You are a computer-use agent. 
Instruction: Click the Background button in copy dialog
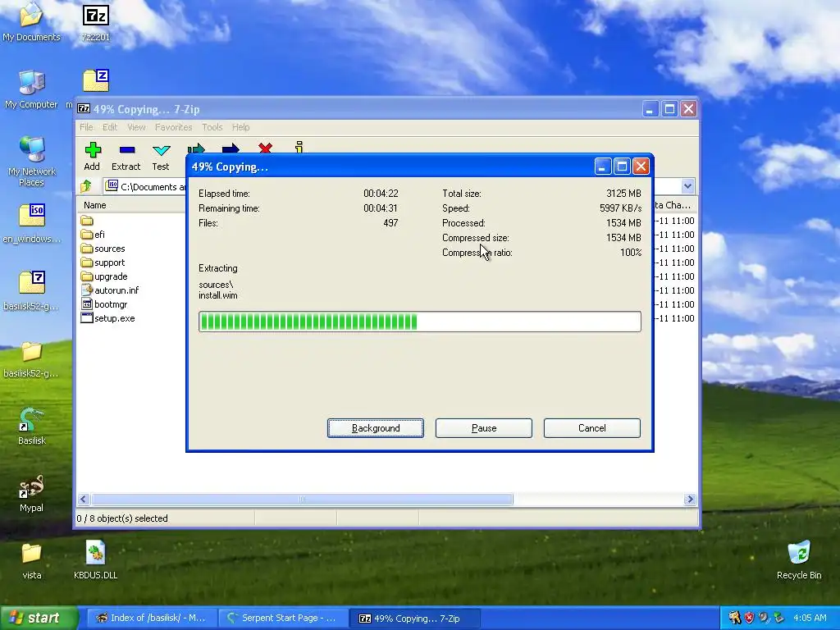(x=376, y=428)
